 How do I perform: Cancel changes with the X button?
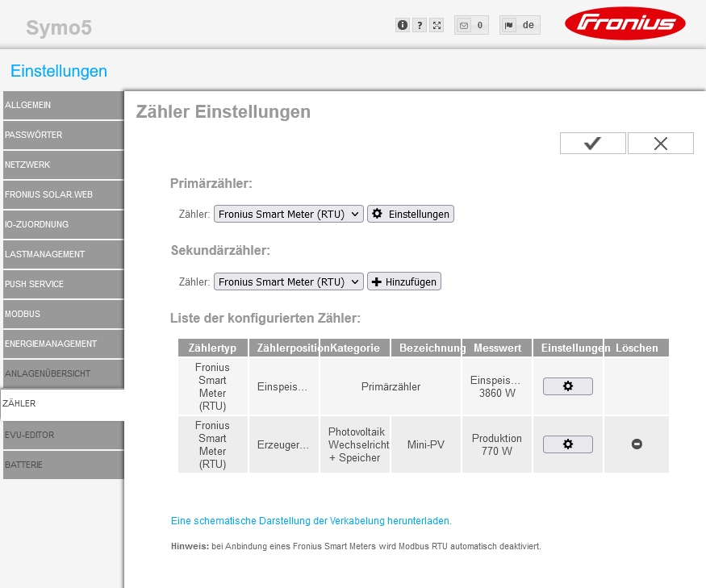661,144
